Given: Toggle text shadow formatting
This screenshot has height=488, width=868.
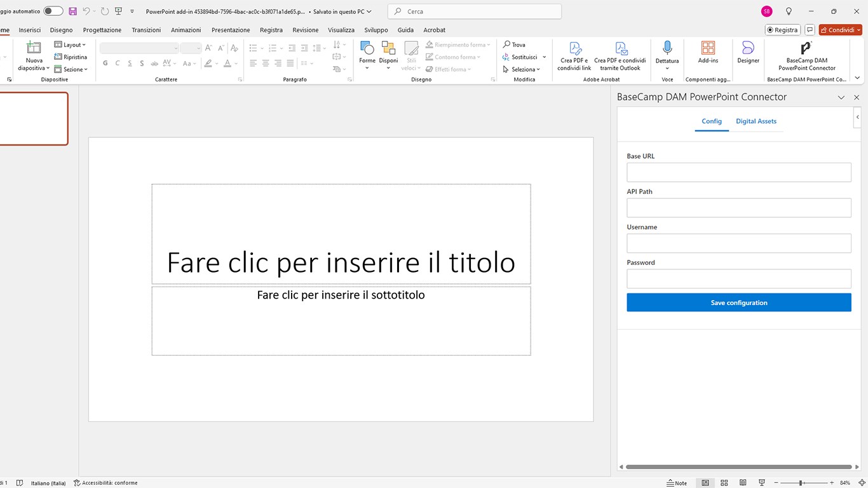Looking at the screenshot, I should [142, 63].
